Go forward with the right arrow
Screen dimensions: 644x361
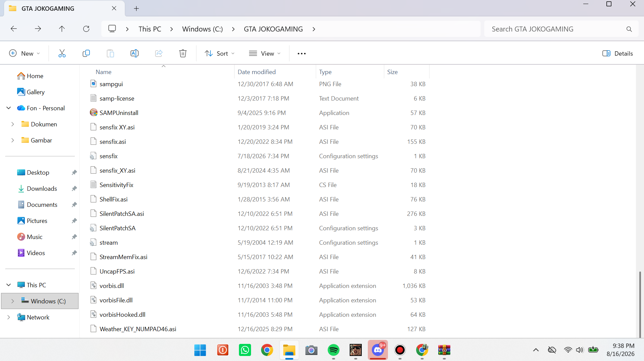(38, 29)
